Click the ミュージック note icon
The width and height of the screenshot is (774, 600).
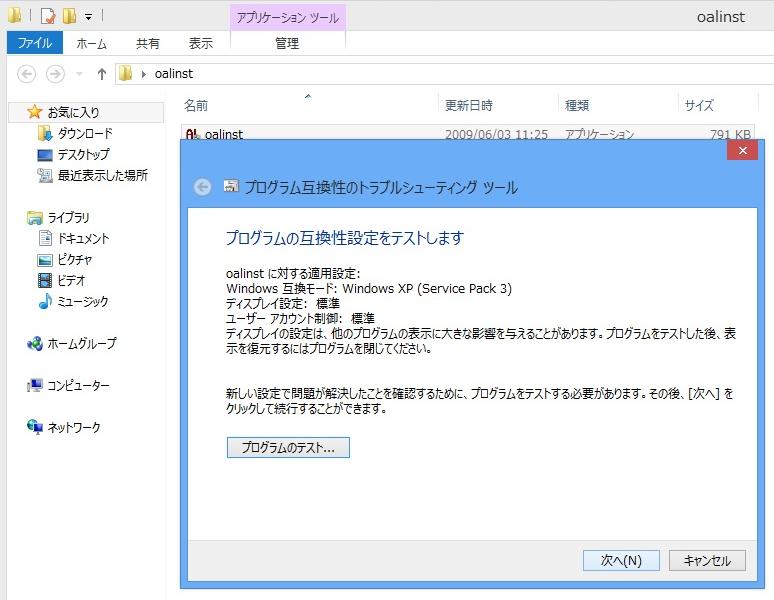(45, 301)
